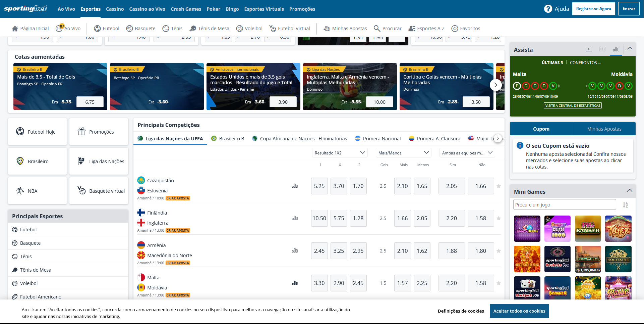Open Basquete in the sports toolbar
The width and height of the screenshot is (644, 324).
point(141,29)
